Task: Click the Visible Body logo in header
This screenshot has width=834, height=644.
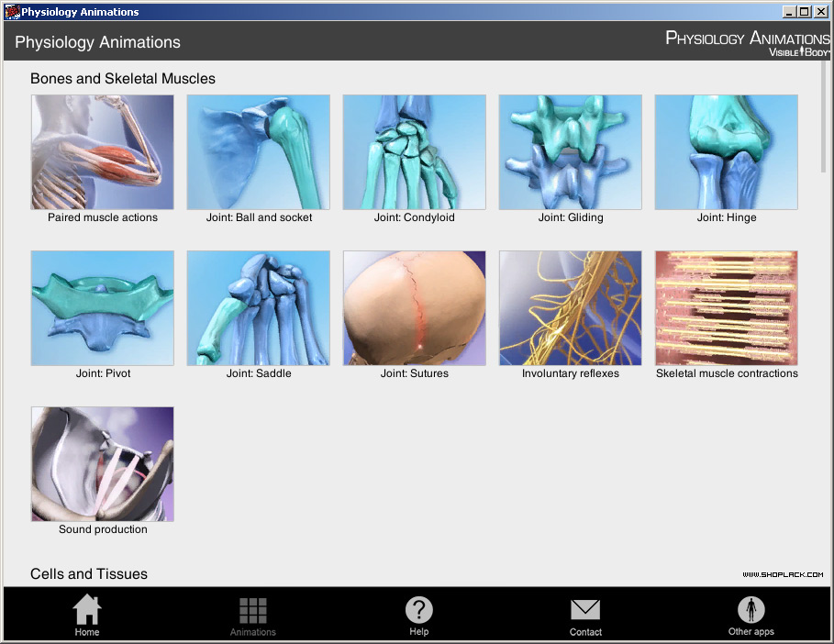Action: tap(748, 43)
